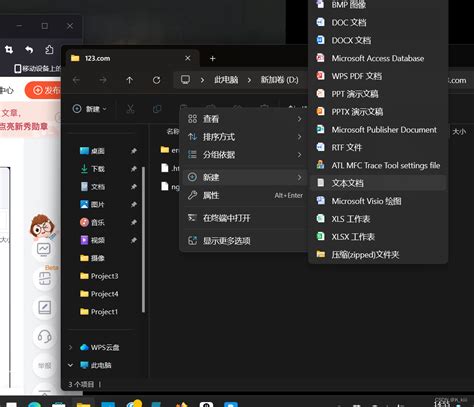Click 此电脑 in the address breadcrumb
This screenshot has width=474, height=407.
[226, 80]
